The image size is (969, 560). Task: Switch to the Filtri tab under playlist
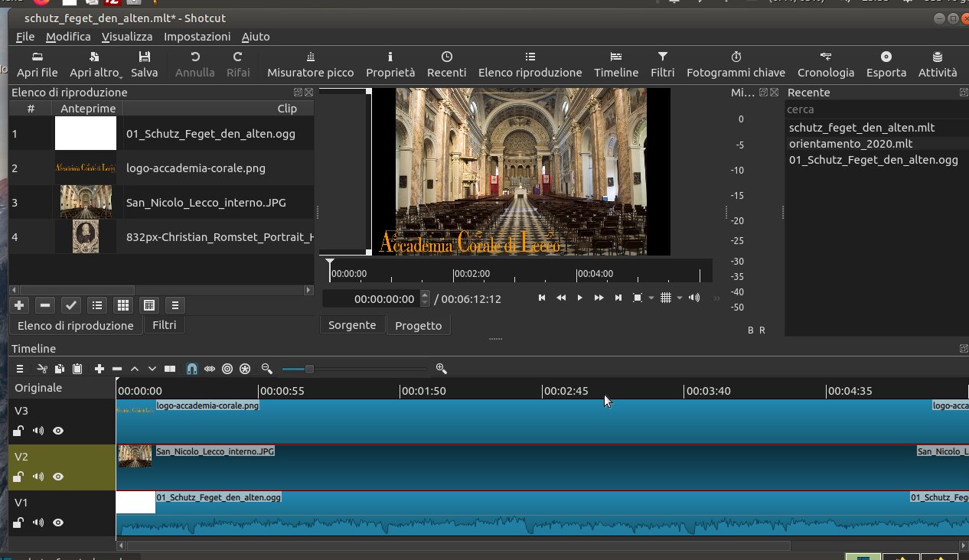pos(164,325)
